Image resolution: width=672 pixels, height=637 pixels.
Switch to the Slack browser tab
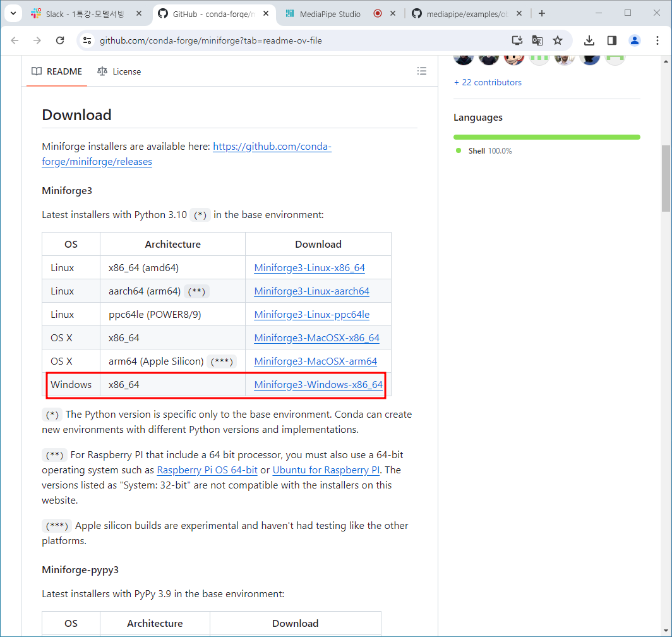click(87, 14)
